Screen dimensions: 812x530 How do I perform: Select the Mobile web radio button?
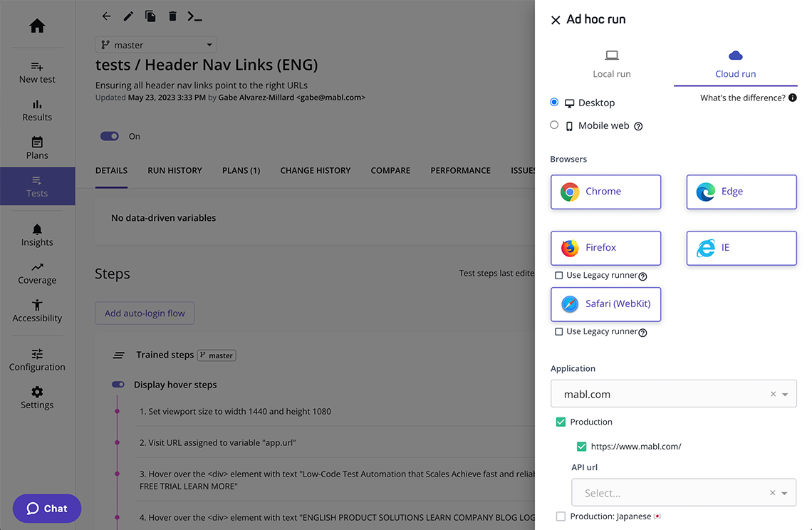[x=553, y=125]
